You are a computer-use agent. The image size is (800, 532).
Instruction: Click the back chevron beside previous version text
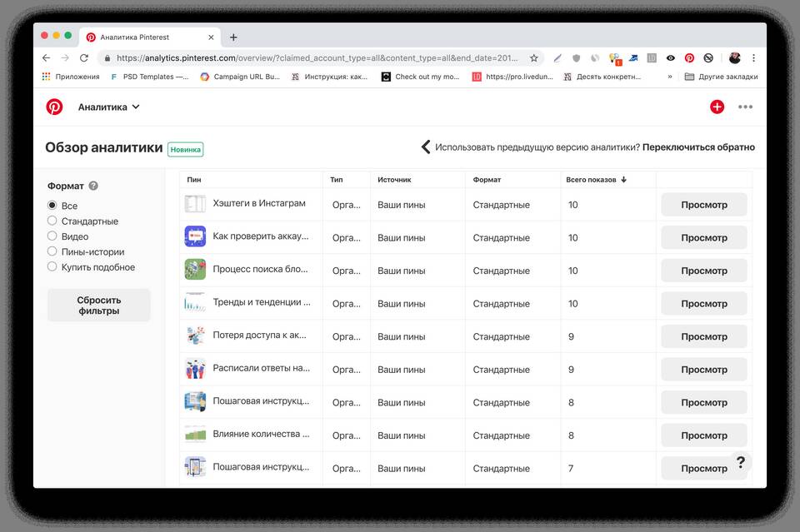pyautogui.click(x=425, y=147)
